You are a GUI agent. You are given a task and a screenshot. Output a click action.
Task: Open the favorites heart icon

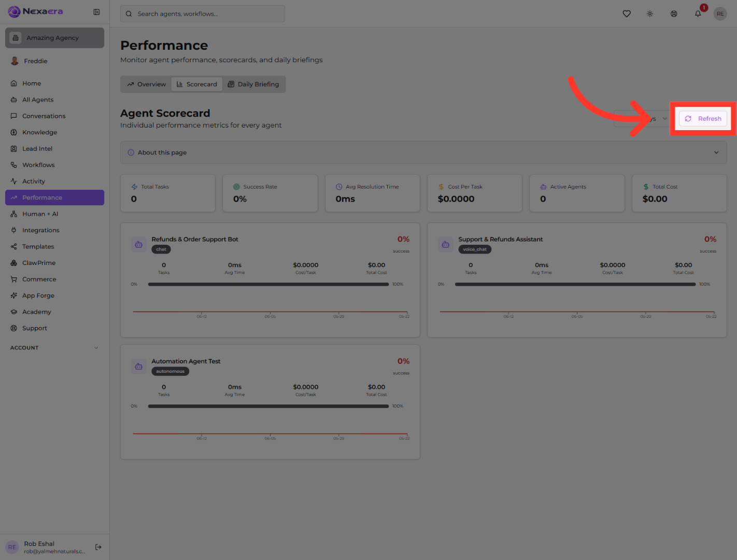(x=627, y=14)
